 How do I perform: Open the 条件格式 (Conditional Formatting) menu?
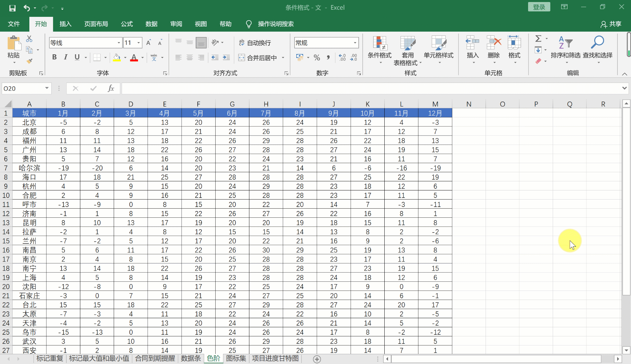[x=379, y=49]
